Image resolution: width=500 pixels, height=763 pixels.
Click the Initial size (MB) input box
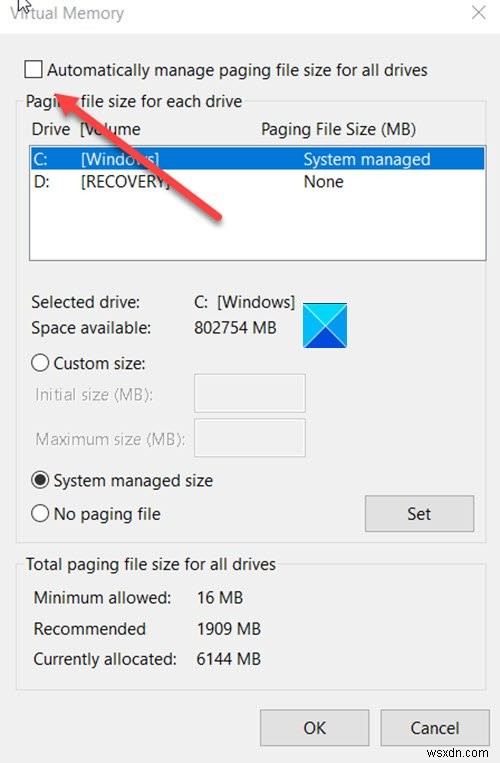250,393
